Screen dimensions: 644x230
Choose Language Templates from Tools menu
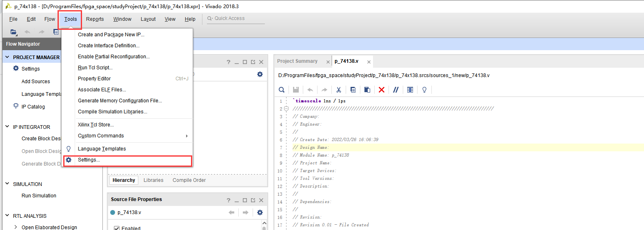(x=127, y=149)
